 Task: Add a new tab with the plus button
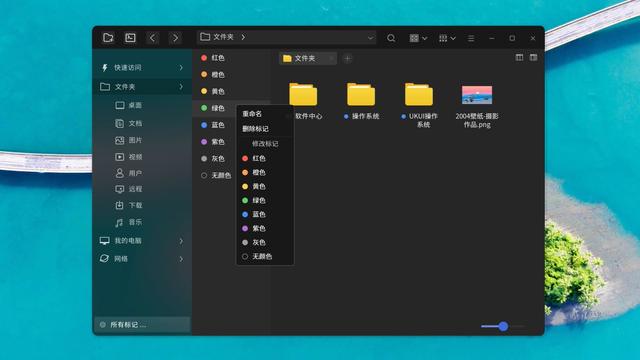tap(347, 59)
